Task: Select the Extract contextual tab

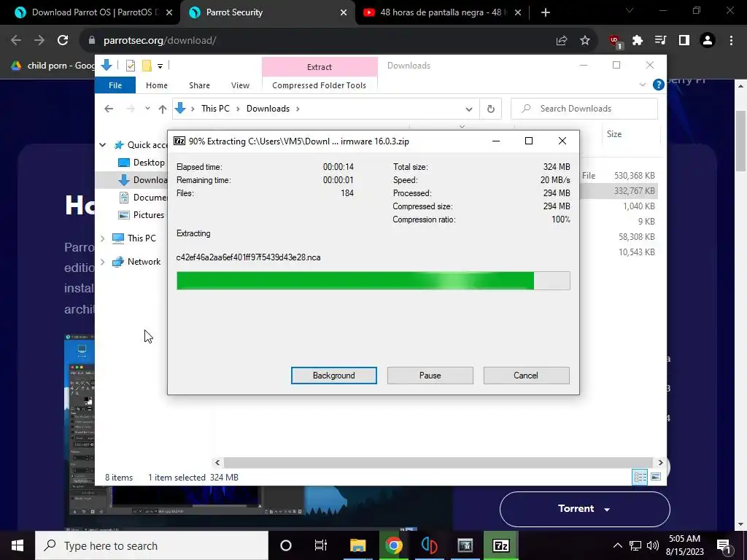Action: (320, 67)
